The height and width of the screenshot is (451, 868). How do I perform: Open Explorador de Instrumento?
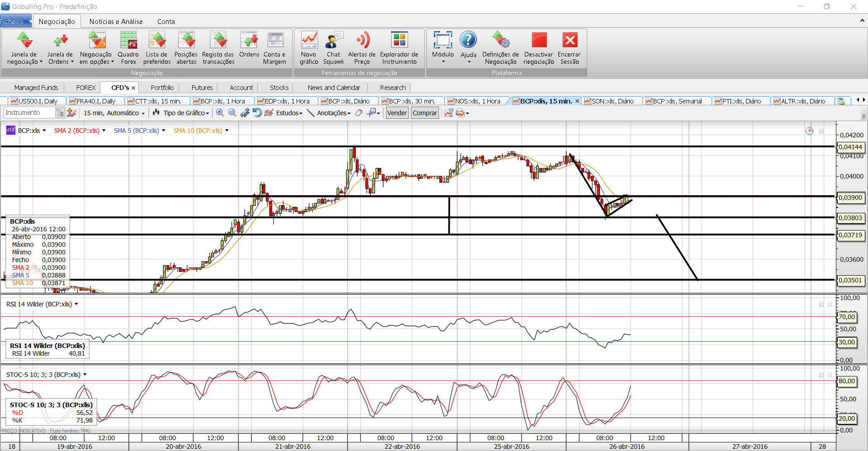click(399, 48)
